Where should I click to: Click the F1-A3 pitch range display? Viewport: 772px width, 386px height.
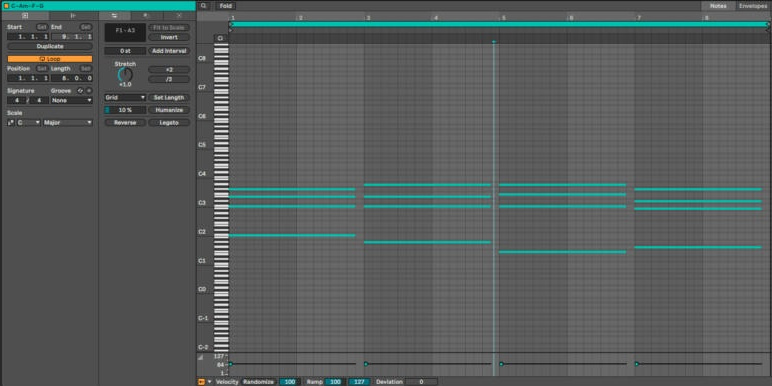pos(125,32)
